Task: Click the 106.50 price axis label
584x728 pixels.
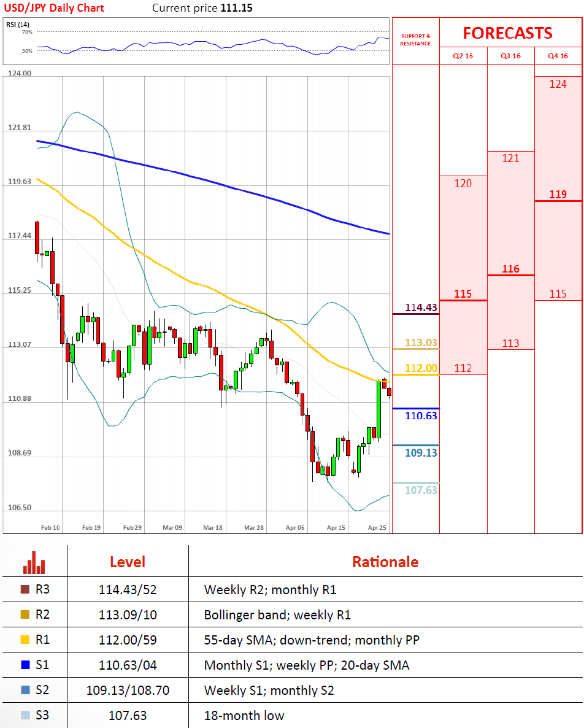Action: pos(20,508)
